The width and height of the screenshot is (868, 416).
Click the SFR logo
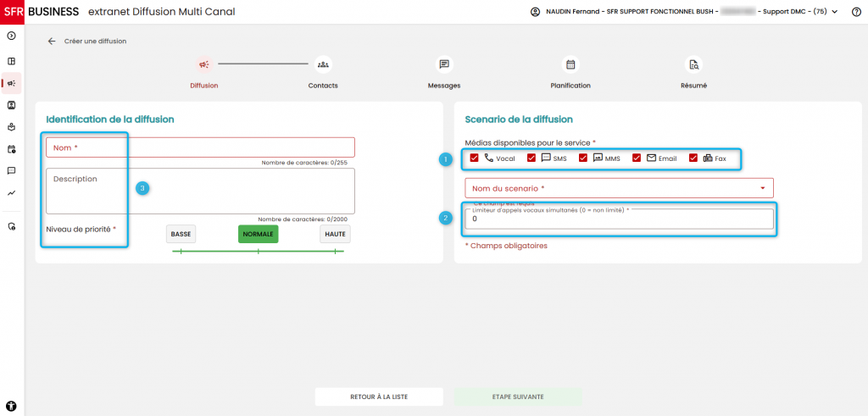tap(12, 12)
